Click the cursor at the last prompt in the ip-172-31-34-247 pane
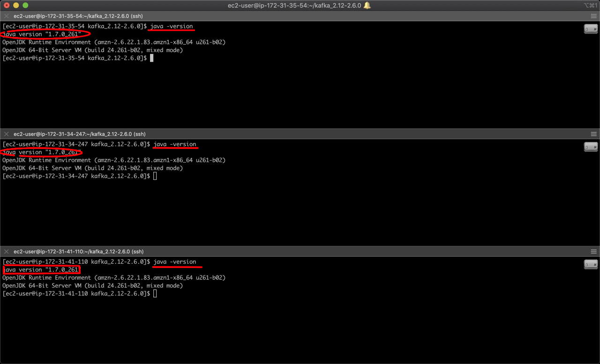Viewport: 600px width, 364px height. pyautogui.click(x=155, y=176)
